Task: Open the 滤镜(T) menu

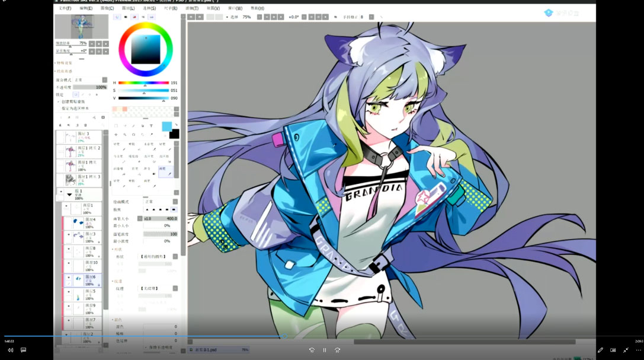Action: (192, 8)
